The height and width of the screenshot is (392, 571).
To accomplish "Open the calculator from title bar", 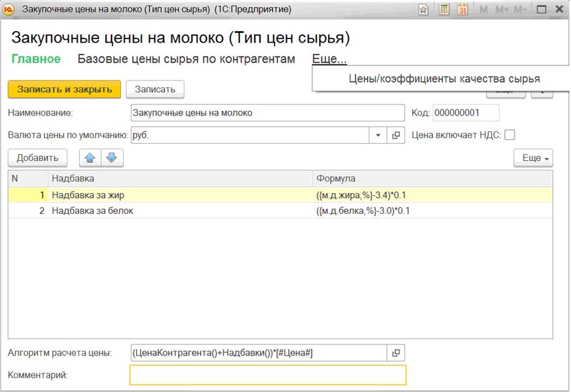I will click(x=444, y=10).
